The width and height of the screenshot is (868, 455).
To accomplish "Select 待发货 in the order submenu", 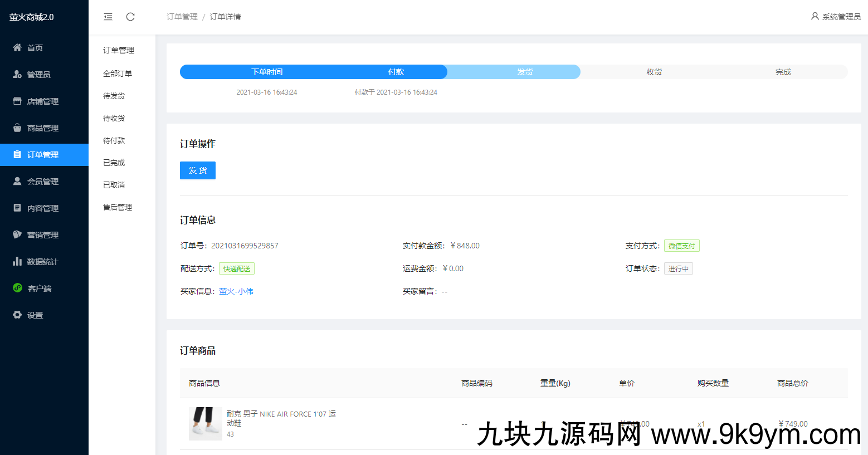I will (114, 96).
